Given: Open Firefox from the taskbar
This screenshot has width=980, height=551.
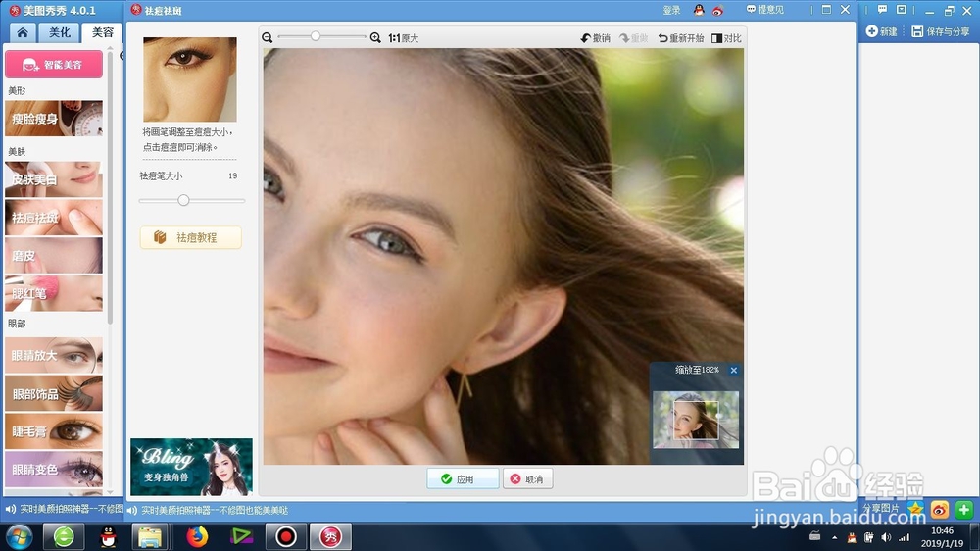Looking at the screenshot, I should [197, 536].
